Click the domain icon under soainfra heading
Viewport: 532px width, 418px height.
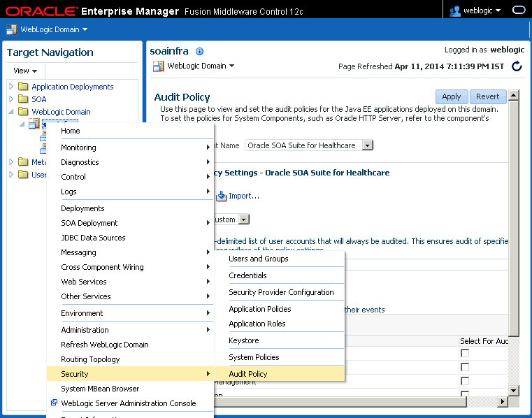(159, 66)
